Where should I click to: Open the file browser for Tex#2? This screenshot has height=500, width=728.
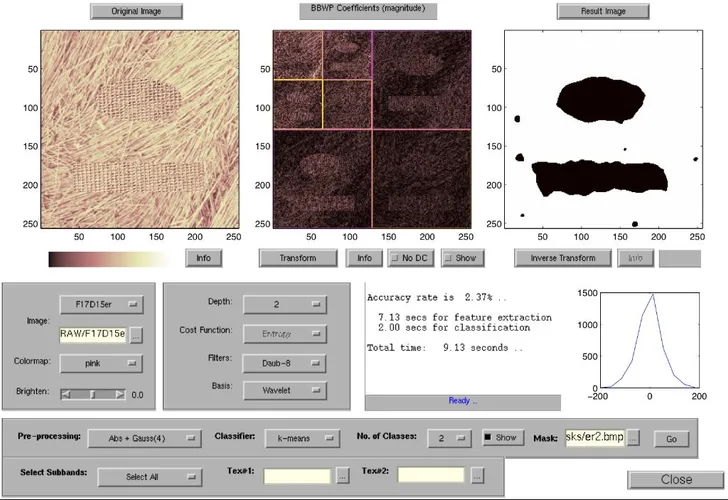point(478,476)
